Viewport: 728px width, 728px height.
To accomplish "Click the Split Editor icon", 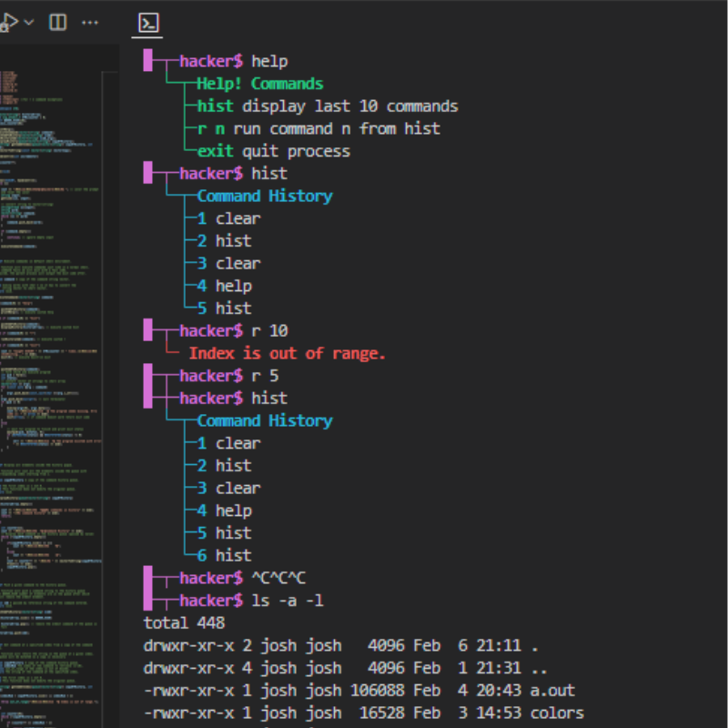I will pos(57,22).
